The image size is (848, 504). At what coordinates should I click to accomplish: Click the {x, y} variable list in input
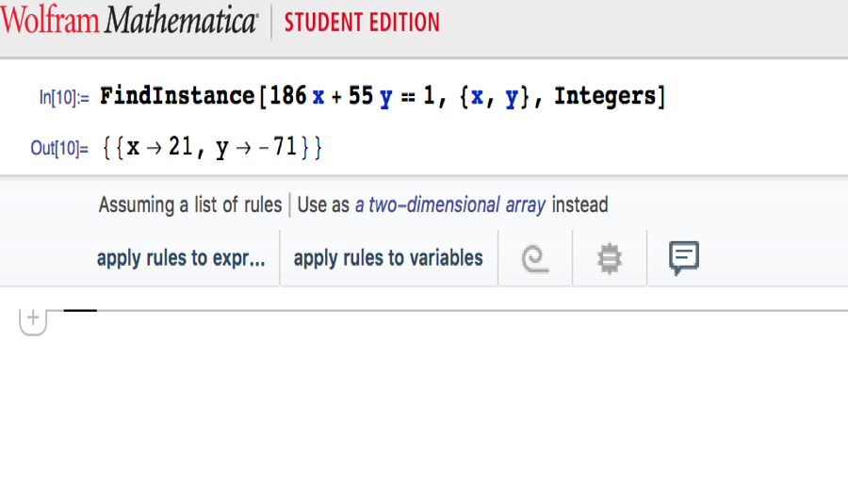pyautogui.click(x=497, y=96)
